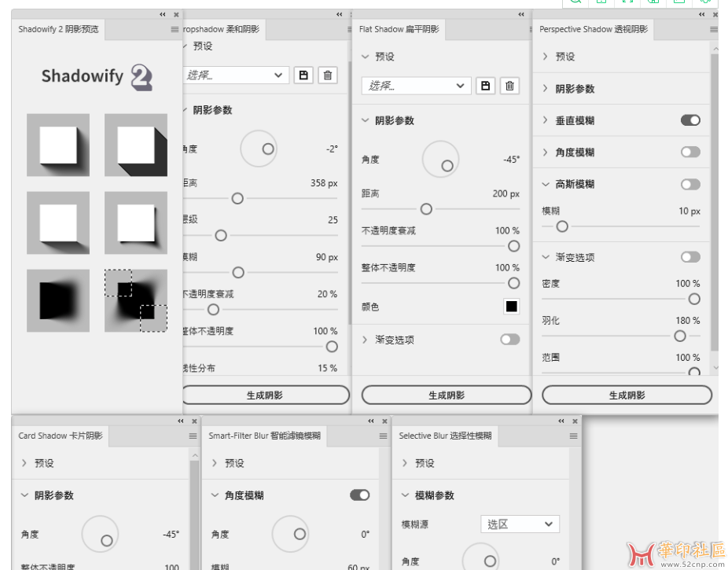
Task: Select the Perspective Shadow 透视阴影 tab
Action: click(x=594, y=29)
